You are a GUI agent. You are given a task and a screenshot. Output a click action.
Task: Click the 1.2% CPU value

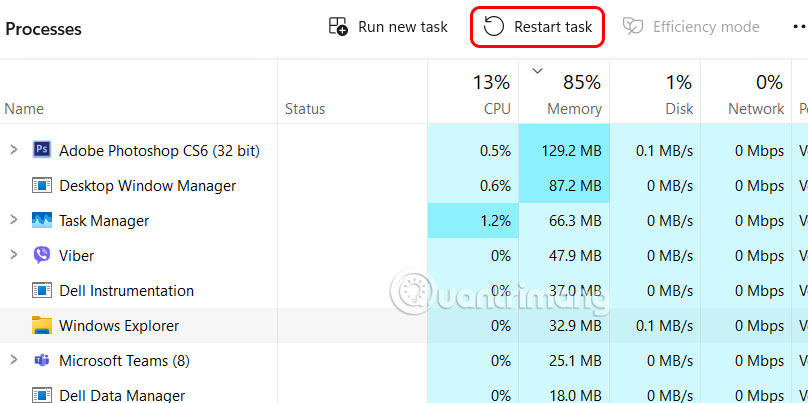pyautogui.click(x=493, y=221)
